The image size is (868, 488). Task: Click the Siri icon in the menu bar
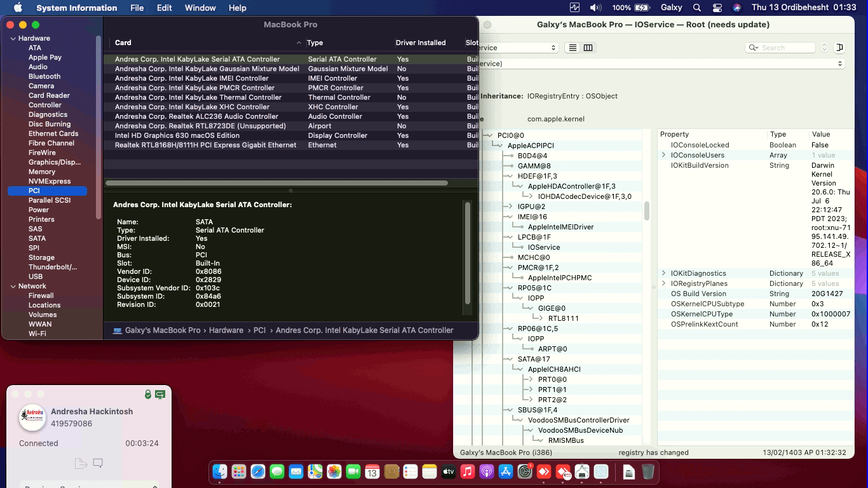[736, 8]
